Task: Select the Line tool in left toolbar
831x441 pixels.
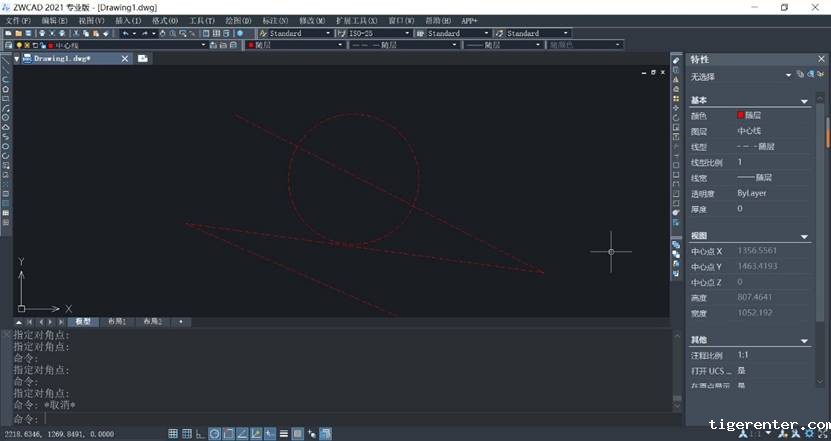Action: coord(5,68)
